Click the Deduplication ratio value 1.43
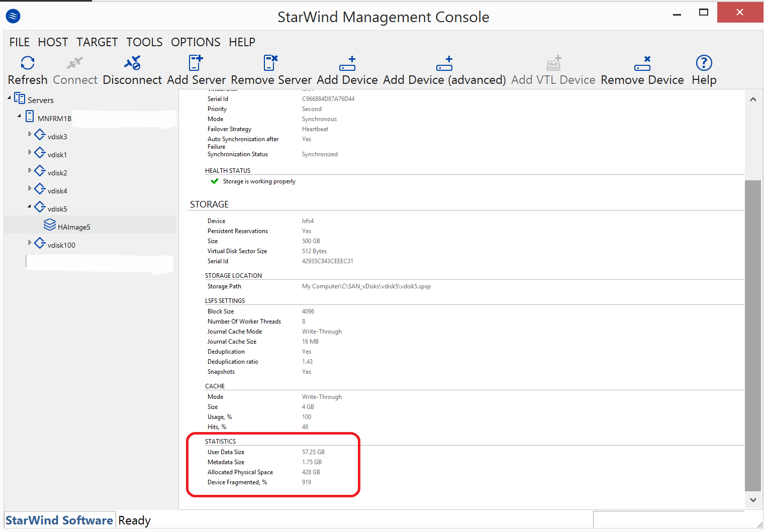This screenshot has width=764, height=532. (307, 362)
